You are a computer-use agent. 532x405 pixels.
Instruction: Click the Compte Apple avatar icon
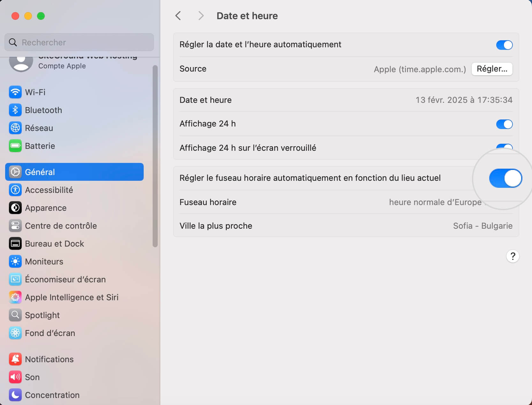coord(21,64)
